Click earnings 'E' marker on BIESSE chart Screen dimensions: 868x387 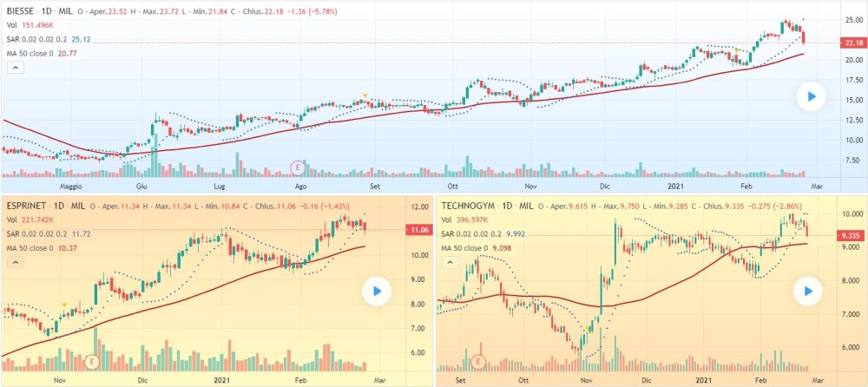299,167
